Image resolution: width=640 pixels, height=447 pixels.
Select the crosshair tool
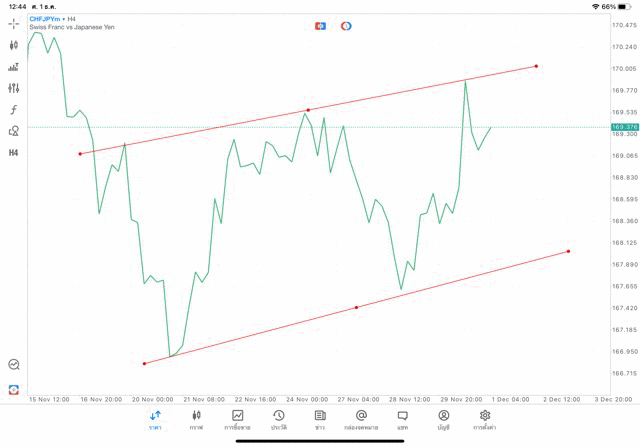pyautogui.click(x=14, y=23)
